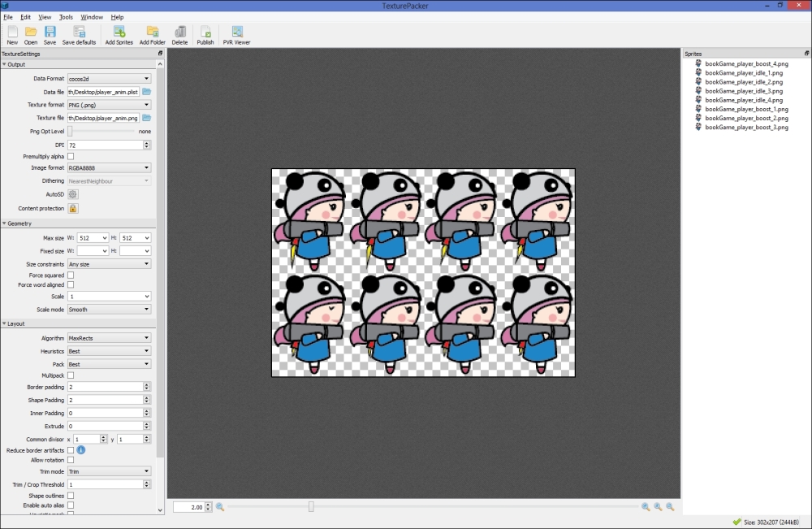Open the Edit menu

25,17
